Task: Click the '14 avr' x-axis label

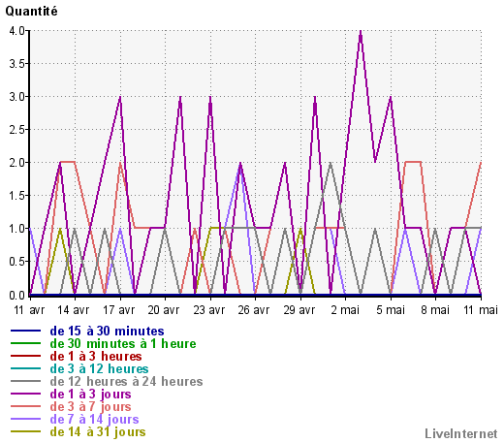Action: [74, 310]
